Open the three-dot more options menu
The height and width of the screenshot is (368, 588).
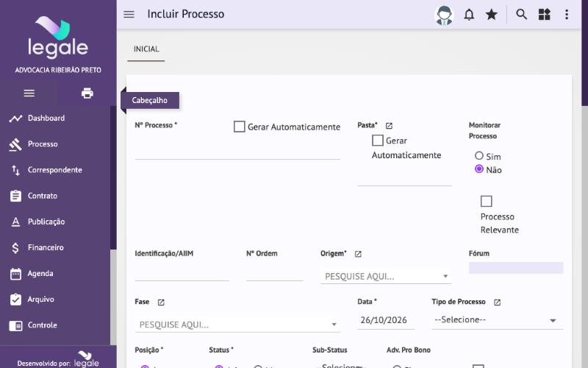567,14
